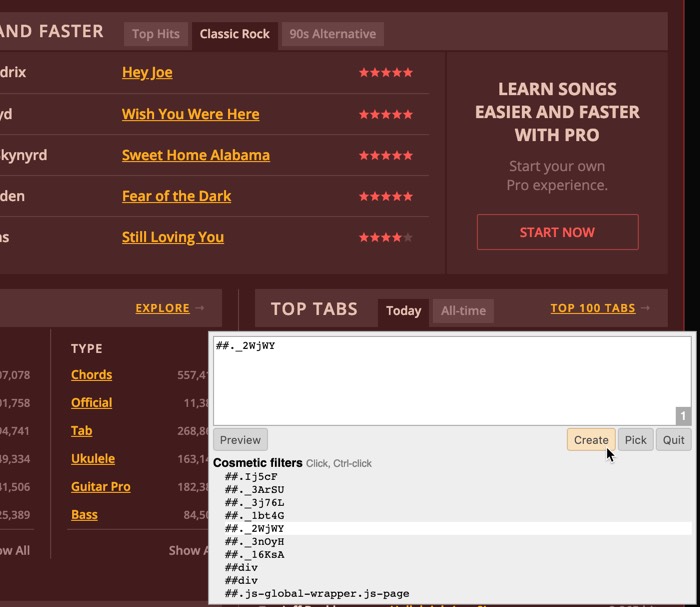Open the Still Loving You link

tap(173, 237)
